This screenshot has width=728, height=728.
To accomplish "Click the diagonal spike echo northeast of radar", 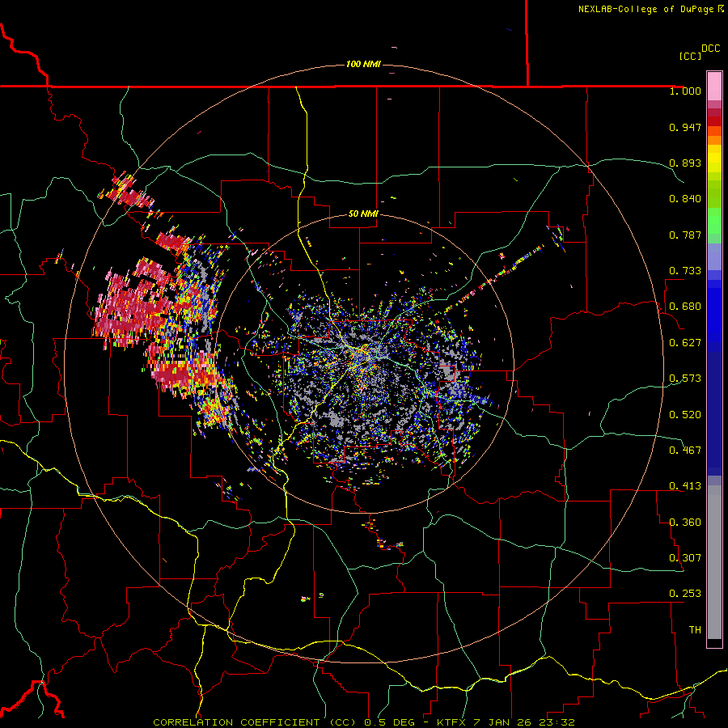I will [494, 277].
